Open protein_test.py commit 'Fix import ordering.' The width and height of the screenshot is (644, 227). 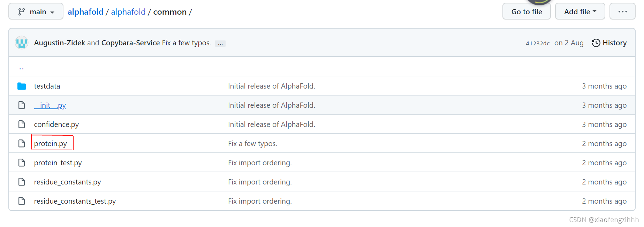coord(260,163)
